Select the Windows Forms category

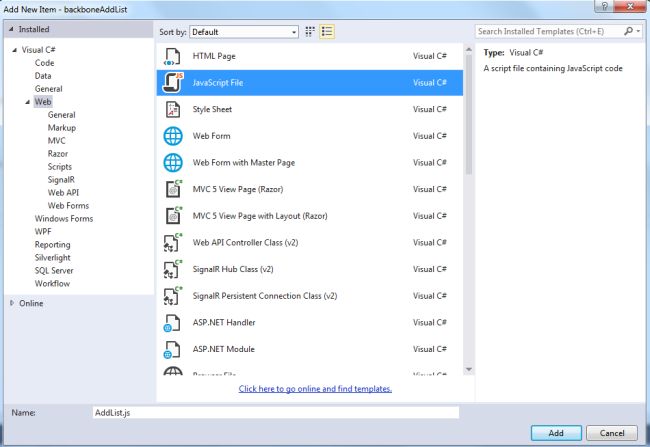64,219
